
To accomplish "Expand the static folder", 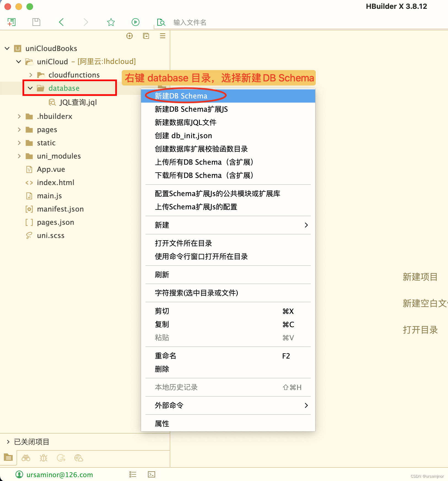I will point(19,143).
